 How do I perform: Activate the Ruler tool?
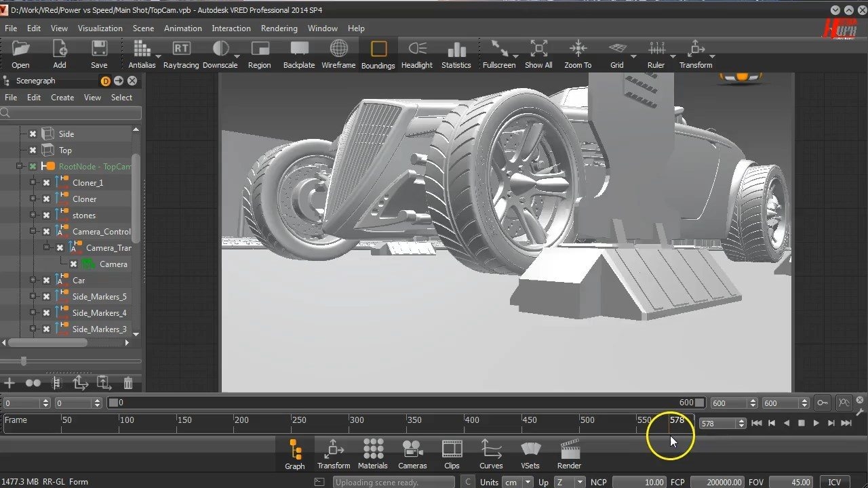coord(656,49)
